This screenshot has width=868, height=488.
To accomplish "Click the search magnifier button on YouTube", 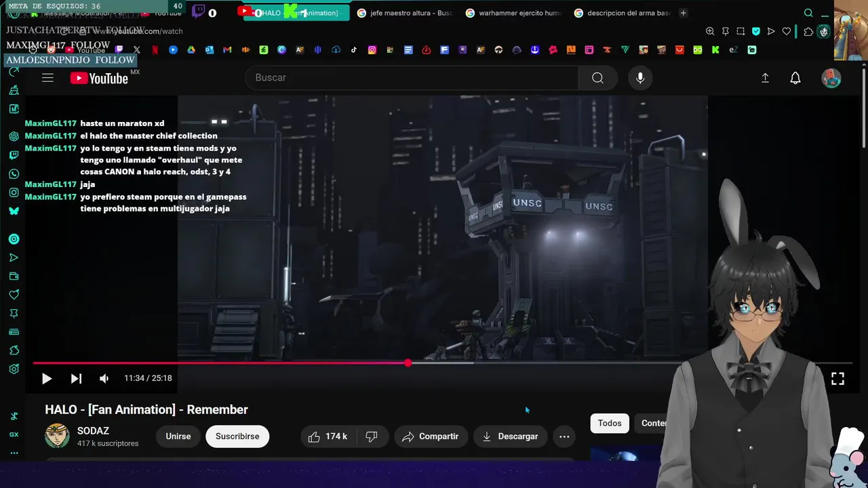I will tap(597, 78).
